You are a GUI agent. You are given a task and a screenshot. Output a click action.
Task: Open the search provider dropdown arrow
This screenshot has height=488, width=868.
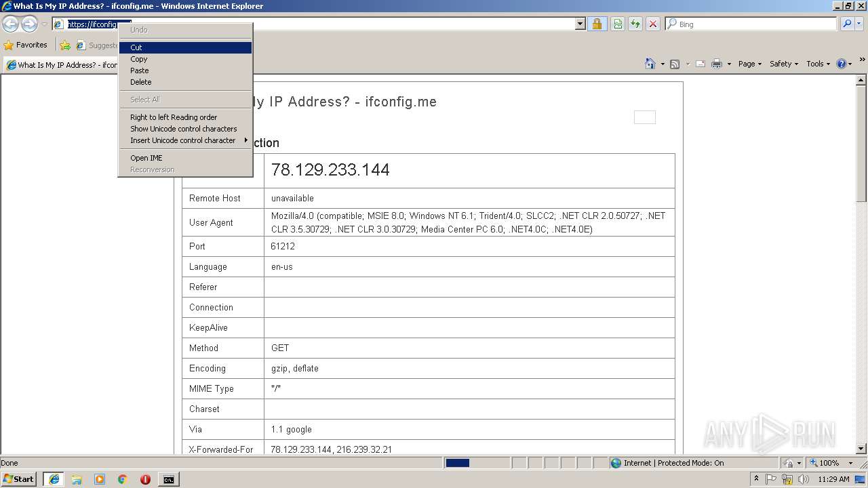[x=860, y=24]
